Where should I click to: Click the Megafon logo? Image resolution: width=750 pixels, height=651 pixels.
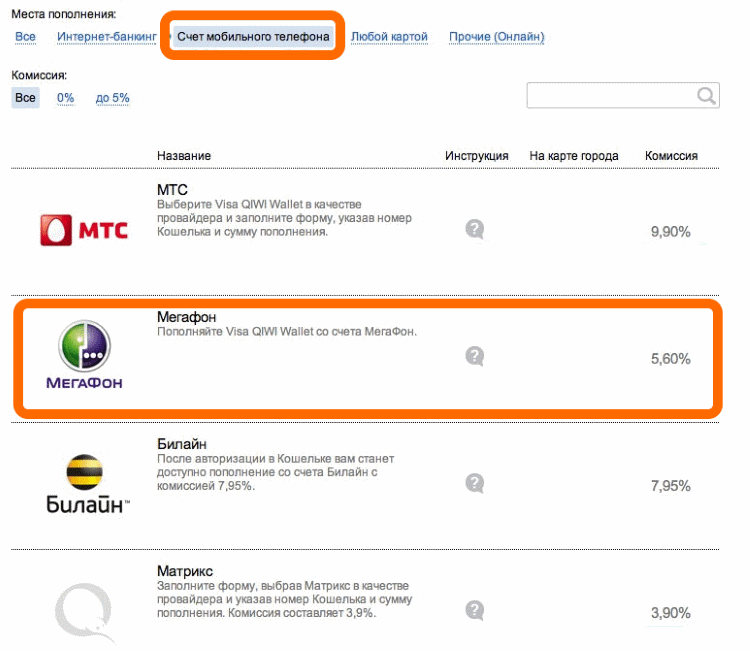pyautogui.click(x=84, y=354)
